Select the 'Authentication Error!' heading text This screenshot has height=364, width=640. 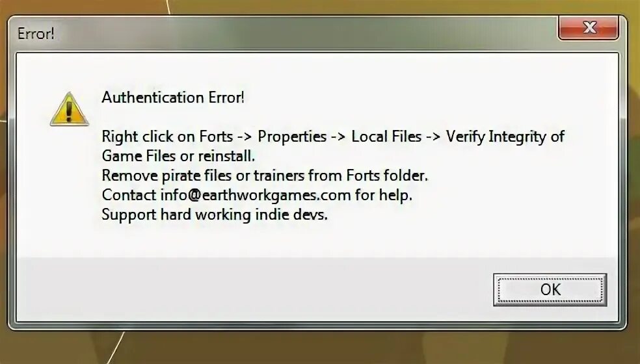(173, 97)
